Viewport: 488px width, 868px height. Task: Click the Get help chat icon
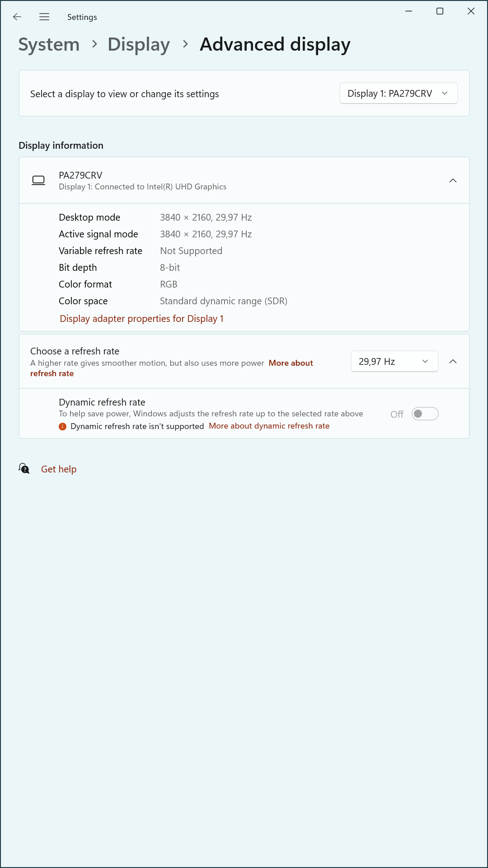(x=24, y=469)
